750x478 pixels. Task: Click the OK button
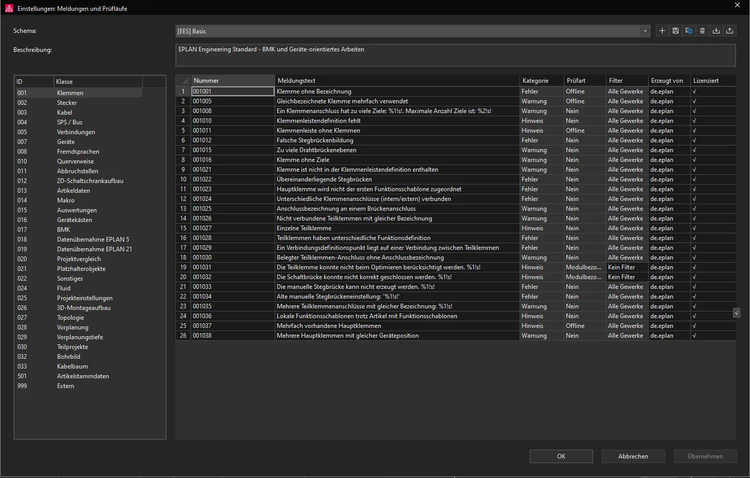561,456
